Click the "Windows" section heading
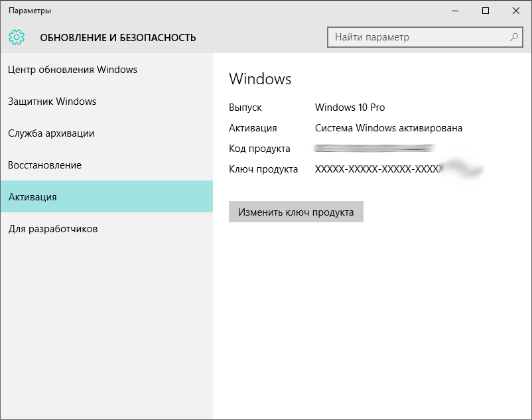 [x=260, y=79]
